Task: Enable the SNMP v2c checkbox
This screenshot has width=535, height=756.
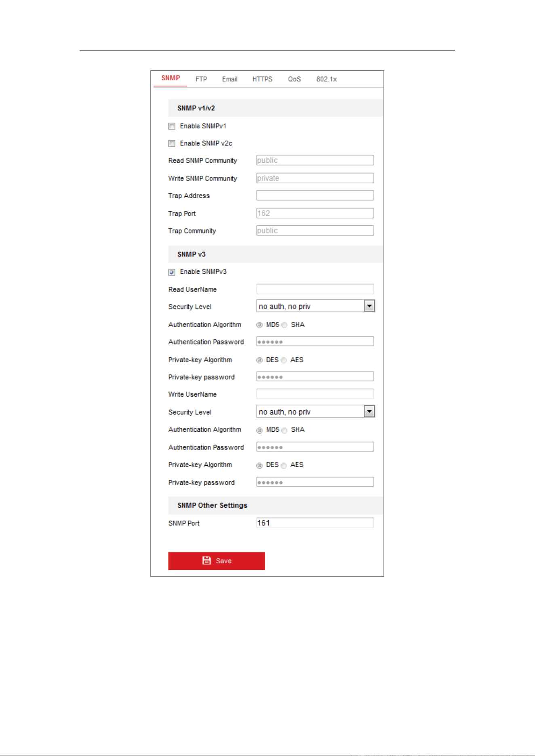Action: (x=172, y=143)
